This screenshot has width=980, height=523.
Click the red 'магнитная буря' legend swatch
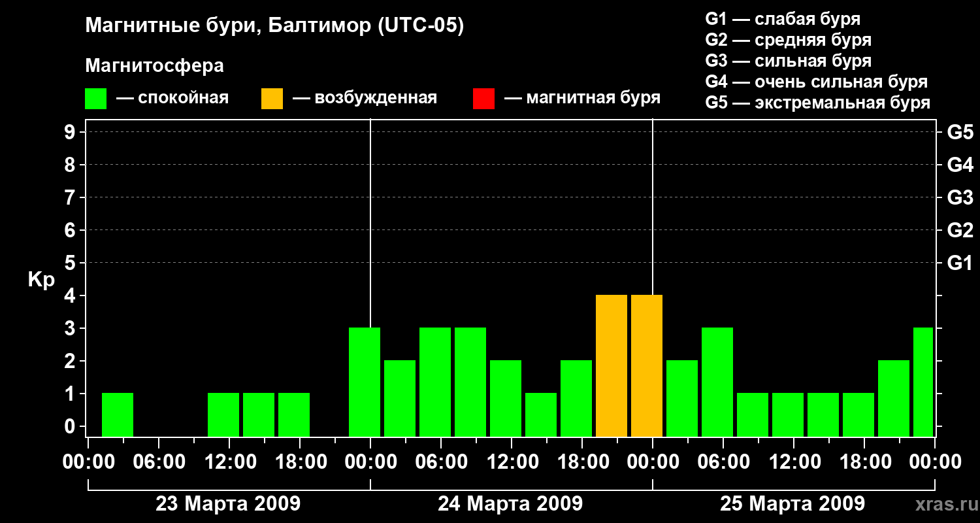[483, 99]
